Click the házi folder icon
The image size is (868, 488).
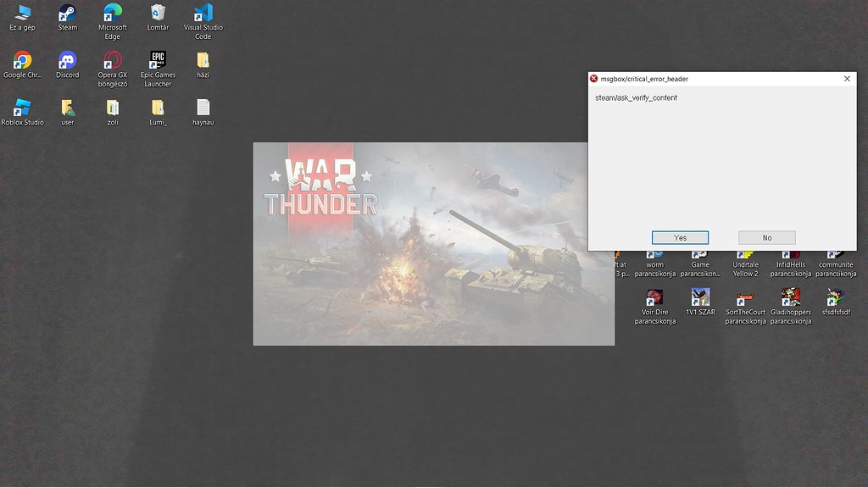tap(203, 61)
